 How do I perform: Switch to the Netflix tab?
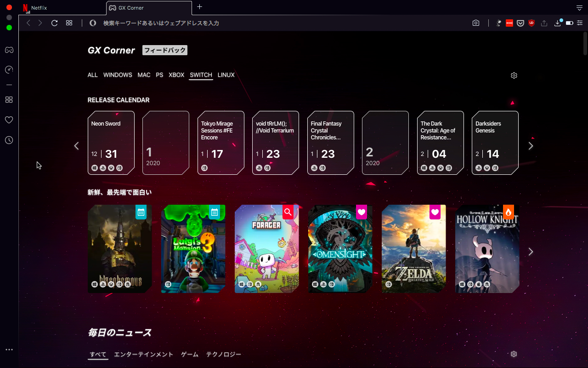(62, 8)
